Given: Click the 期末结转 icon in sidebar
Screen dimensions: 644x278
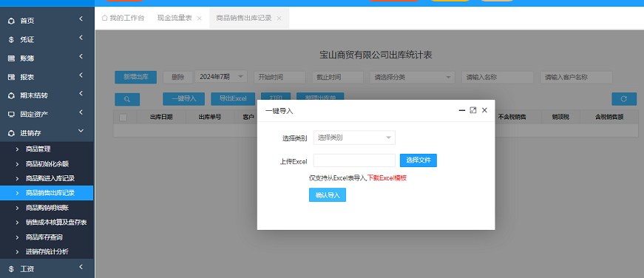Looking at the screenshot, I should (12, 95).
